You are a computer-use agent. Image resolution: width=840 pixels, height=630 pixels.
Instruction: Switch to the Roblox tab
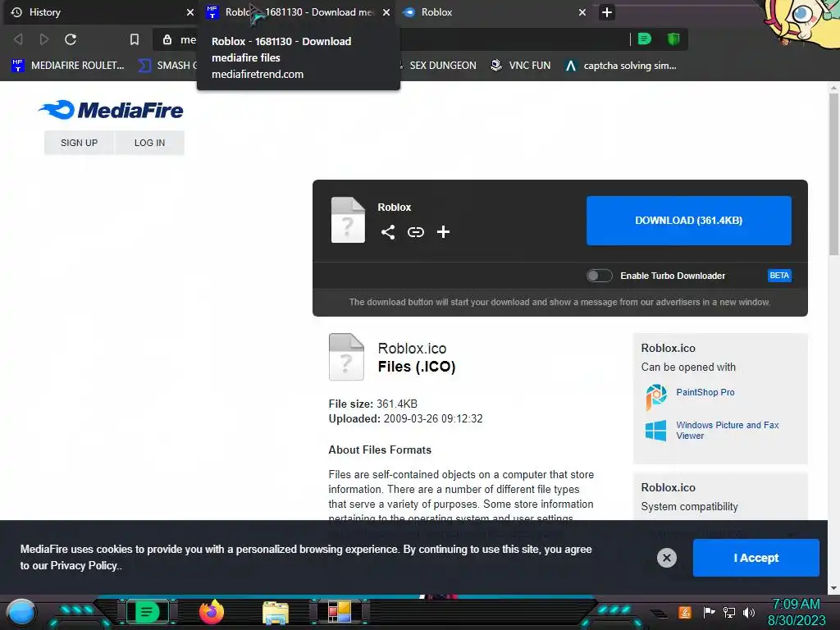click(493, 11)
